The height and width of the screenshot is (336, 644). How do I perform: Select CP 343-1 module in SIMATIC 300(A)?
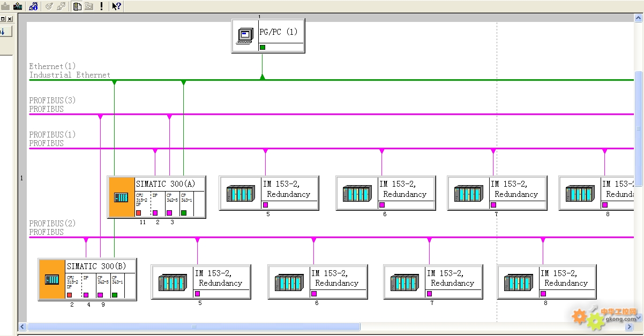pyautogui.click(x=185, y=204)
